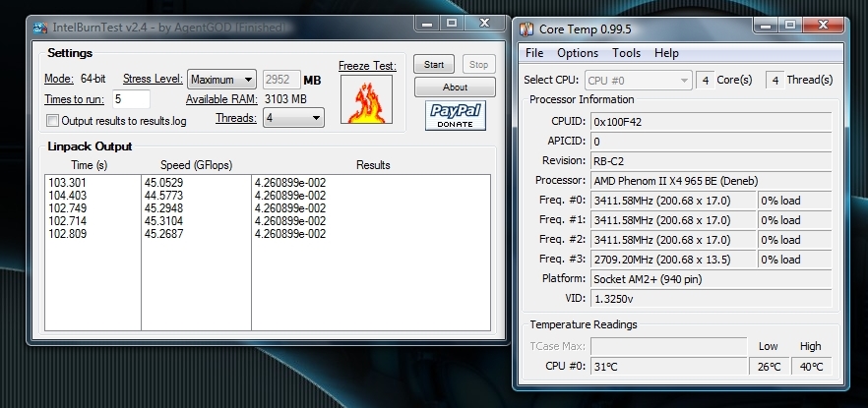Click the Platform value Socket AM2+

tap(712, 279)
